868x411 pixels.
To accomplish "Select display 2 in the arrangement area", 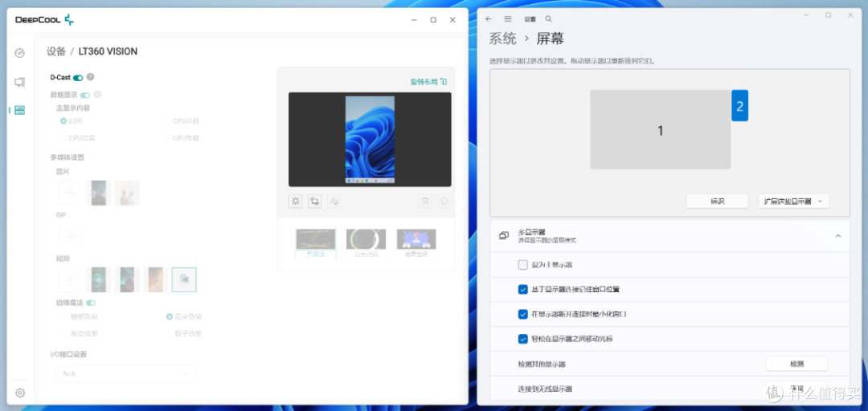I will point(740,106).
